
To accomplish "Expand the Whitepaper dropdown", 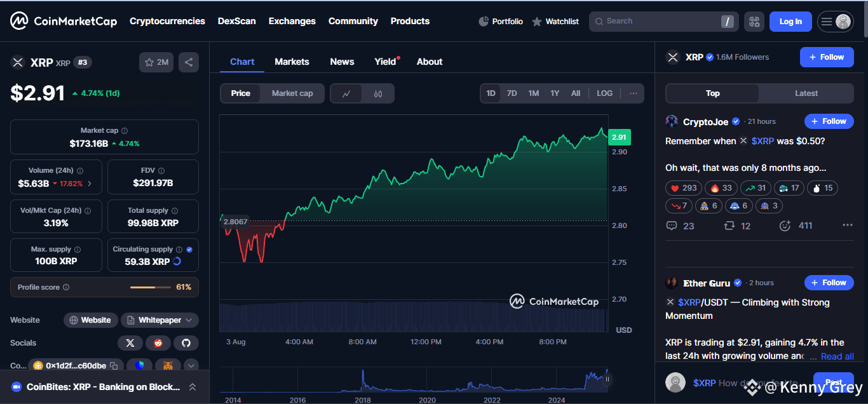I will pos(160,320).
